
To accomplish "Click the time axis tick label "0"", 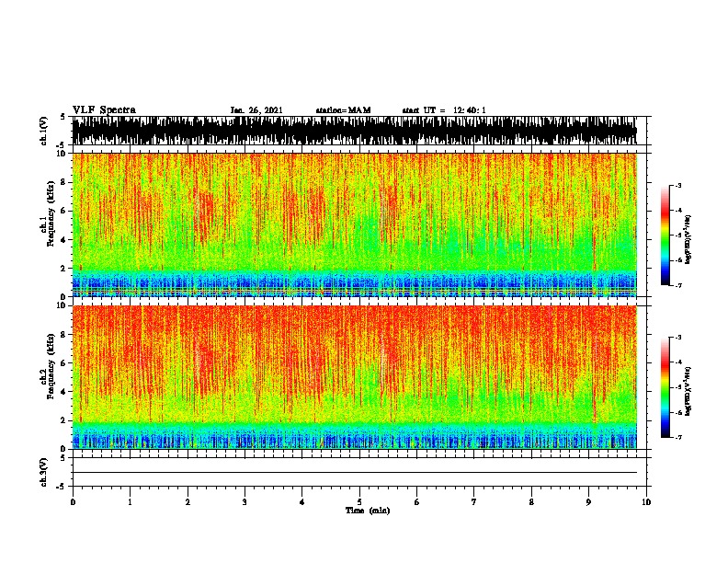I will click(73, 502).
